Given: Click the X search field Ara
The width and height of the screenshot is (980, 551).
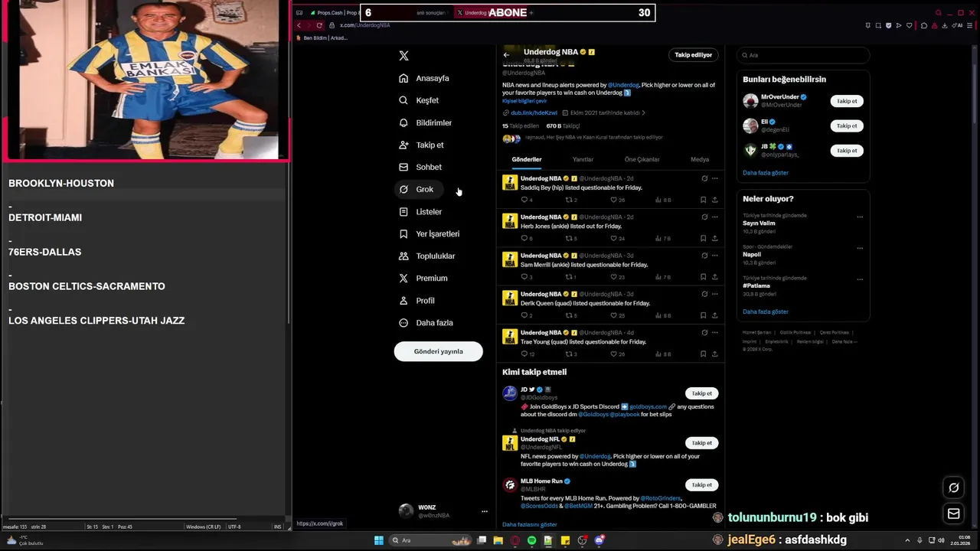Looking at the screenshot, I should pyautogui.click(x=803, y=55).
